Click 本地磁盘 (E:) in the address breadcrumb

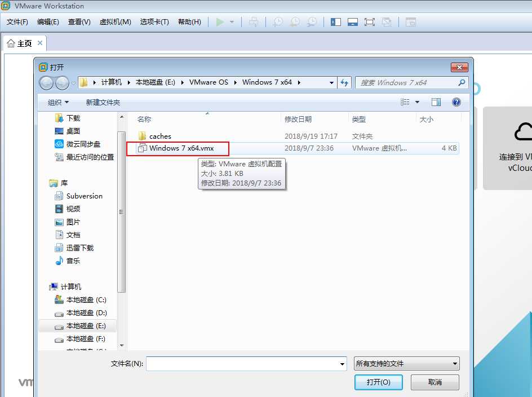156,82
